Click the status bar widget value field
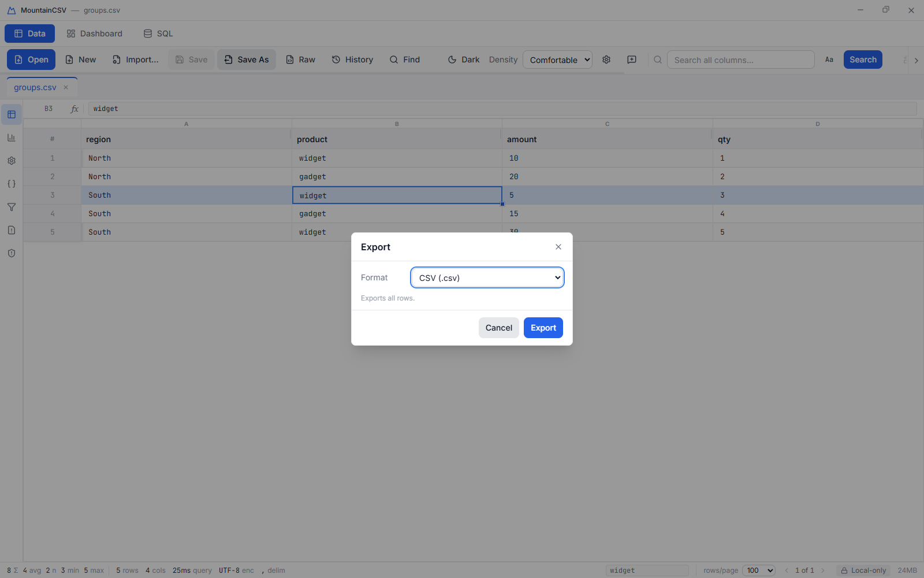 click(x=647, y=570)
